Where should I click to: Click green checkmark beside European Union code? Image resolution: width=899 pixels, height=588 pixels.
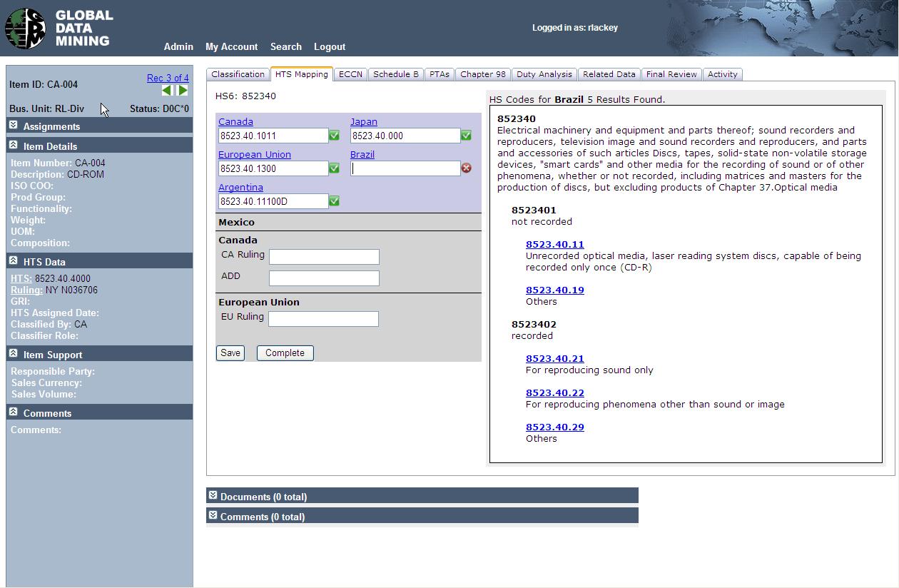[334, 168]
